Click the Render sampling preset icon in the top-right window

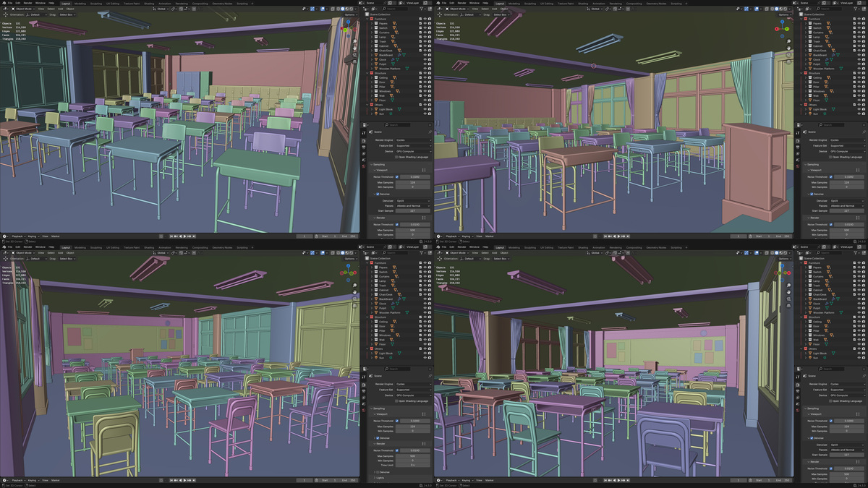click(x=858, y=218)
